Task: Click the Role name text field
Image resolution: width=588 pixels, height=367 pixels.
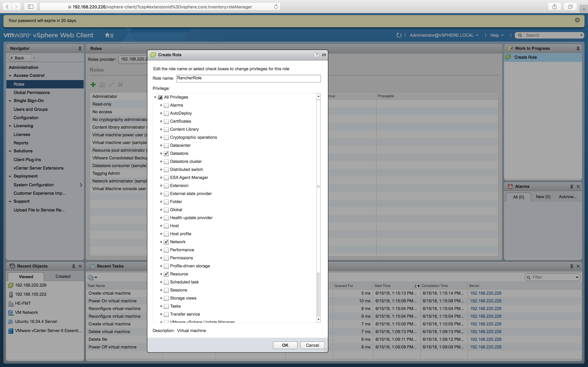Action: click(248, 78)
